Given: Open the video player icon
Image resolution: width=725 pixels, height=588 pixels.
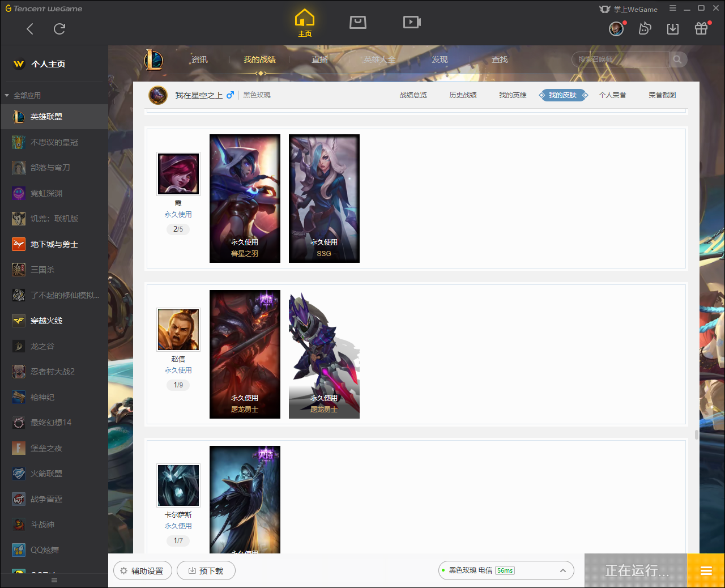Looking at the screenshot, I should [x=412, y=22].
